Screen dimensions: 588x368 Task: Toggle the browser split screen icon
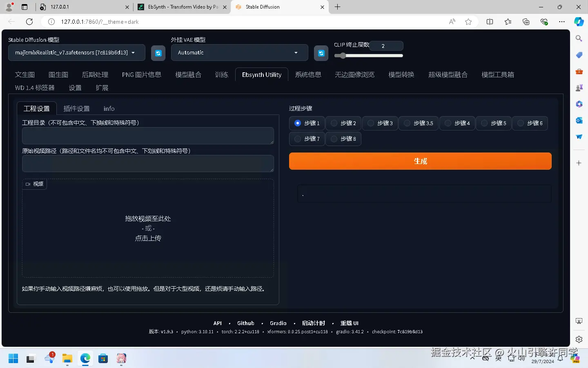click(x=490, y=22)
